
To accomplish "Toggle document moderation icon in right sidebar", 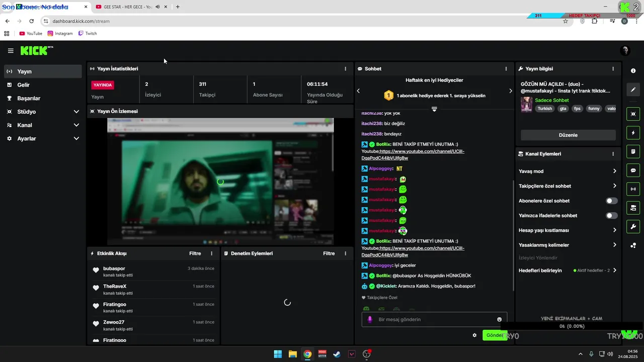I will [633, 151].
